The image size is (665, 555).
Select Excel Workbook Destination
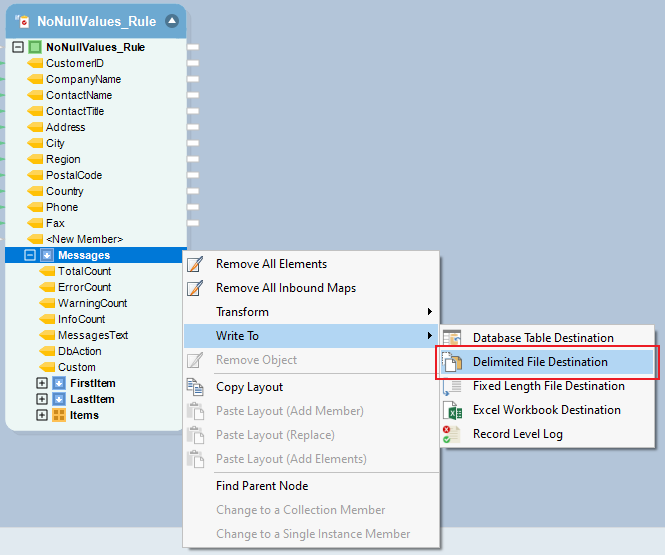(x=548, y=410)
